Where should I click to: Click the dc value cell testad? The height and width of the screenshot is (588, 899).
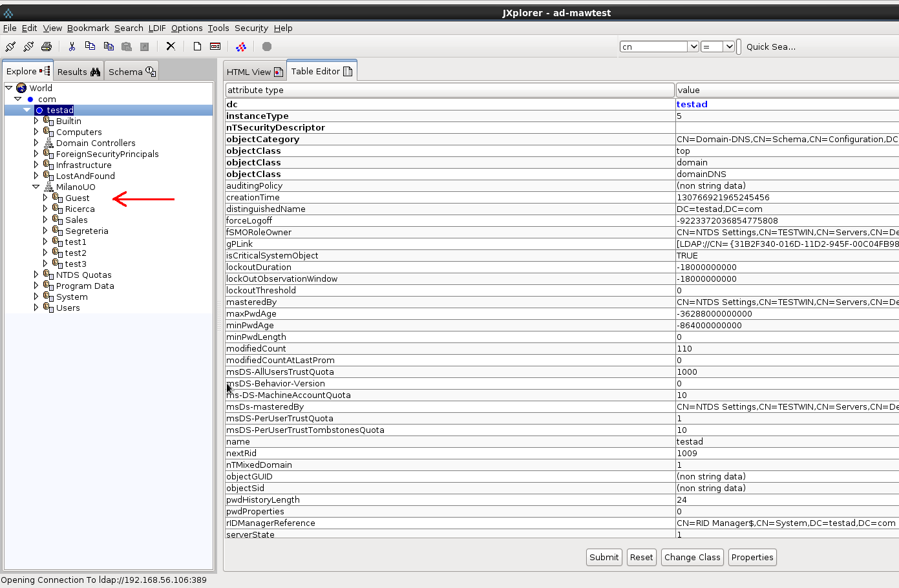click(x=787, y=104)
